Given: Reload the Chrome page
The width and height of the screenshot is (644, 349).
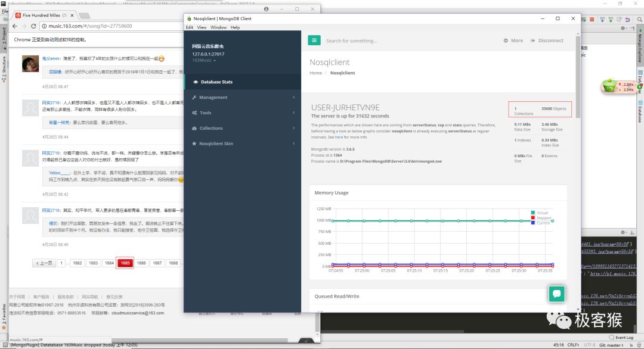Looking at the screenshot, I should (x=33, y=26).
